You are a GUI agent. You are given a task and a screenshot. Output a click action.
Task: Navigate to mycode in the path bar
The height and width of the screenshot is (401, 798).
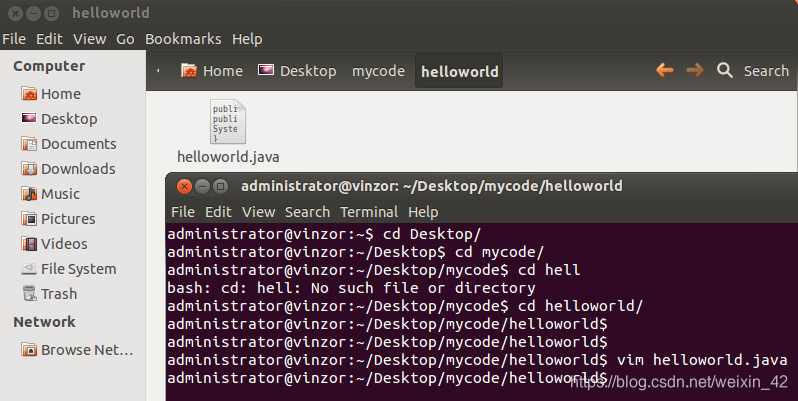(378, 71)
